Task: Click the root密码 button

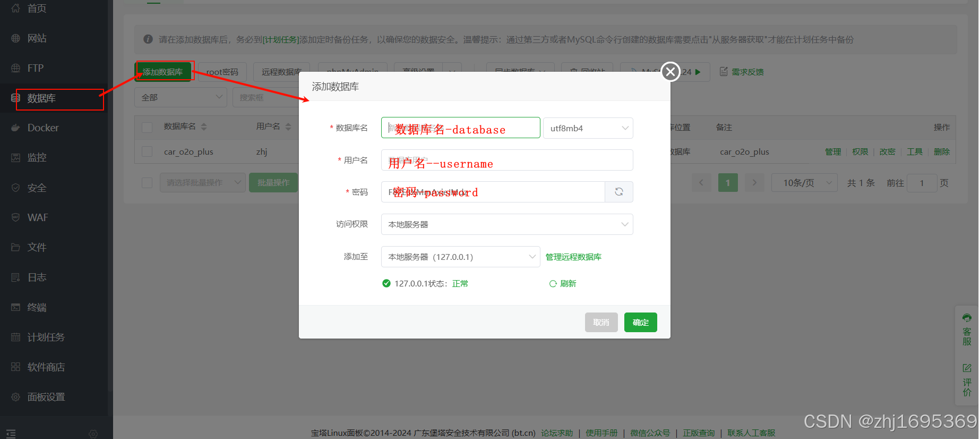Action: coord(222,72)
